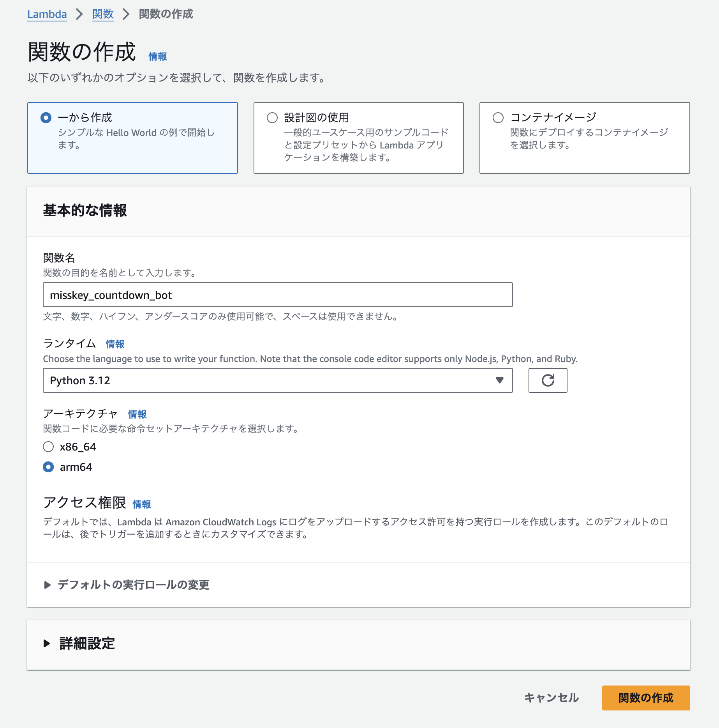Click the キャンセル button
The height and width of the screenshot is (728, 719).
coord(552,698)
